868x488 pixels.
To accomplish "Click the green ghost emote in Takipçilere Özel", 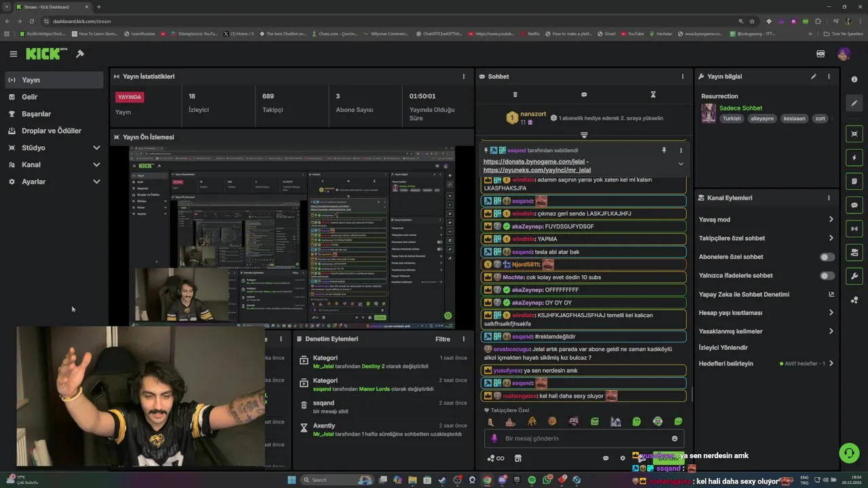I will (637, 422).
